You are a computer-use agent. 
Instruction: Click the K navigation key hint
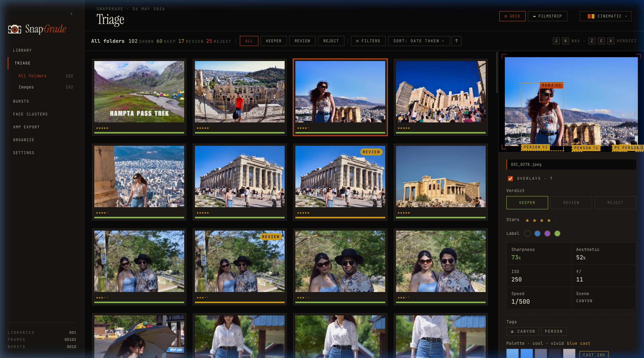click(x=565, y=41)
